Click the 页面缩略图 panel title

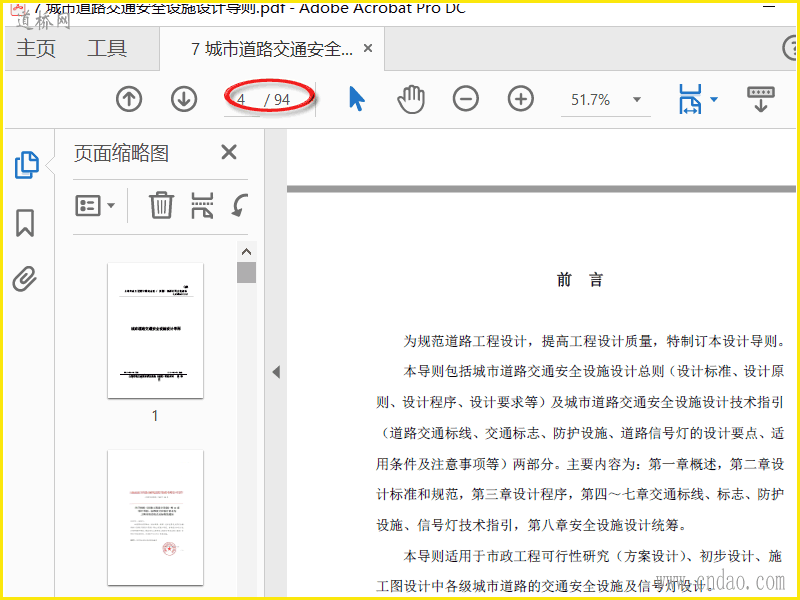121,153
